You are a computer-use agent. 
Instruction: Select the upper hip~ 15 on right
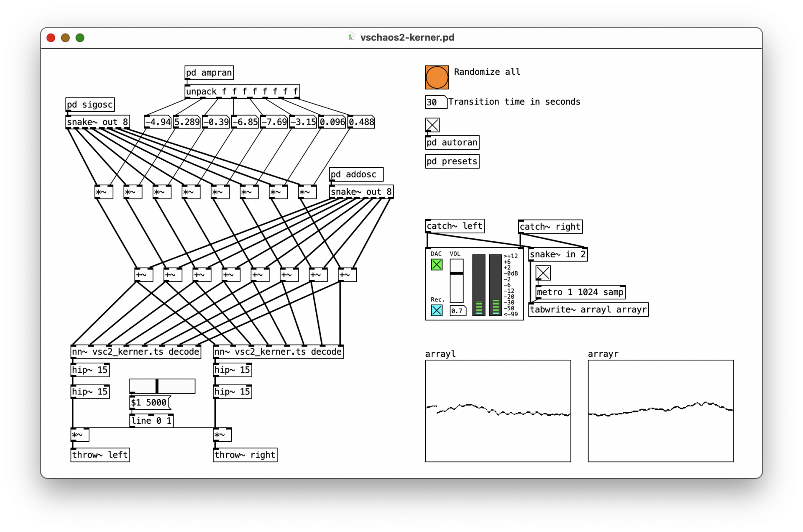click(x=233, y=370)
